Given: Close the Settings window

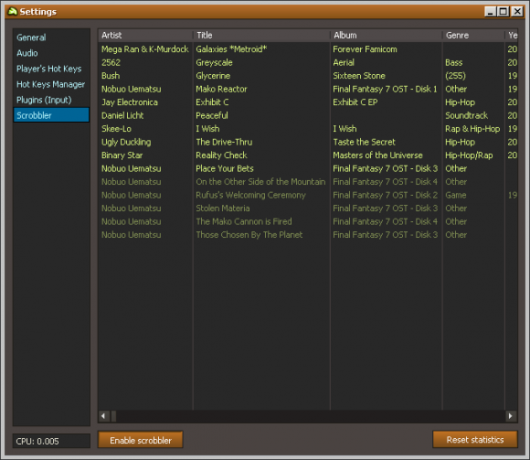Looking at the screenshot, I should point(517,11).
